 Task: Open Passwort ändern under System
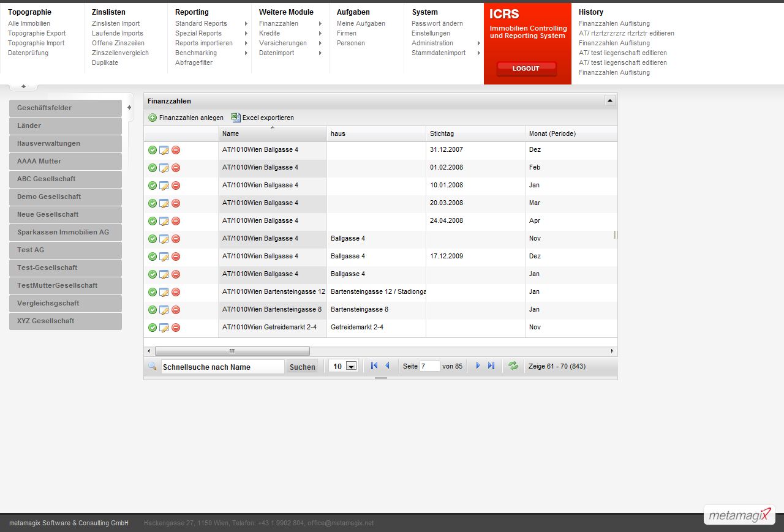coord(437,23)
